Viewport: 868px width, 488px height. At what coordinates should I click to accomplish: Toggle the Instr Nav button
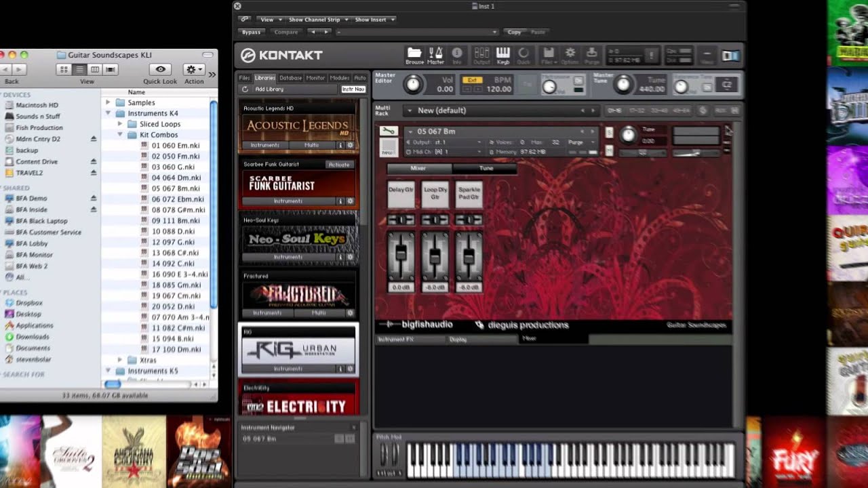(353, 89)
